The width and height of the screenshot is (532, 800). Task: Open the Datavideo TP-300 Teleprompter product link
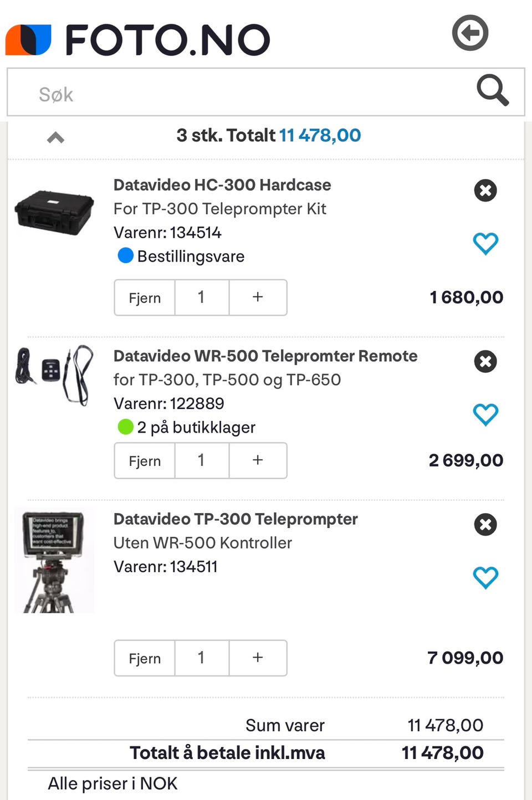point(236,519)
